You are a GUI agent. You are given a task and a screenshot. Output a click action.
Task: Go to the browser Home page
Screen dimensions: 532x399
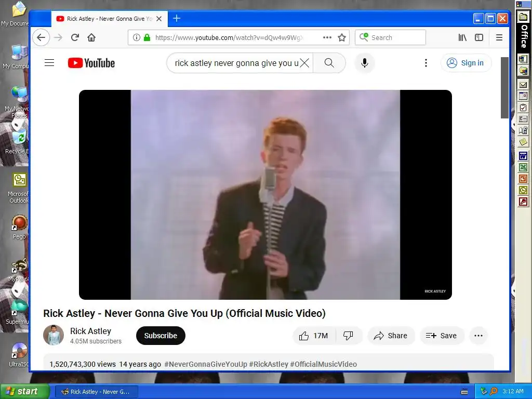point(91,37)
